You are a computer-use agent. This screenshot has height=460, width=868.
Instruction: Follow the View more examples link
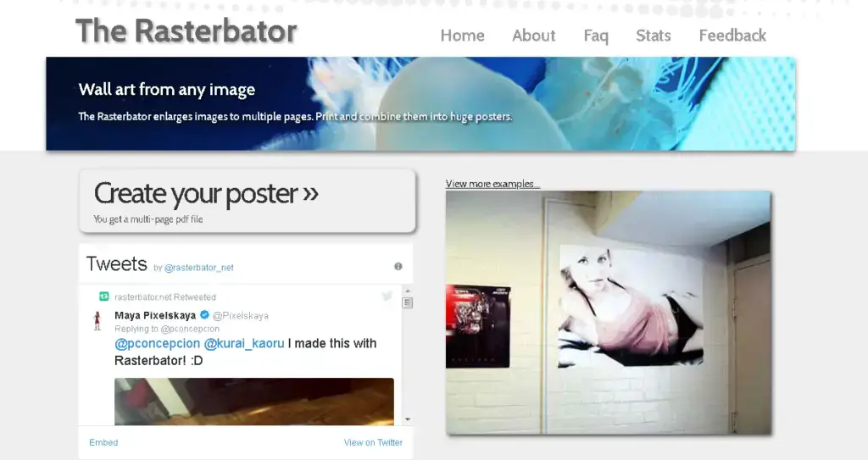[x=492, y=184]
